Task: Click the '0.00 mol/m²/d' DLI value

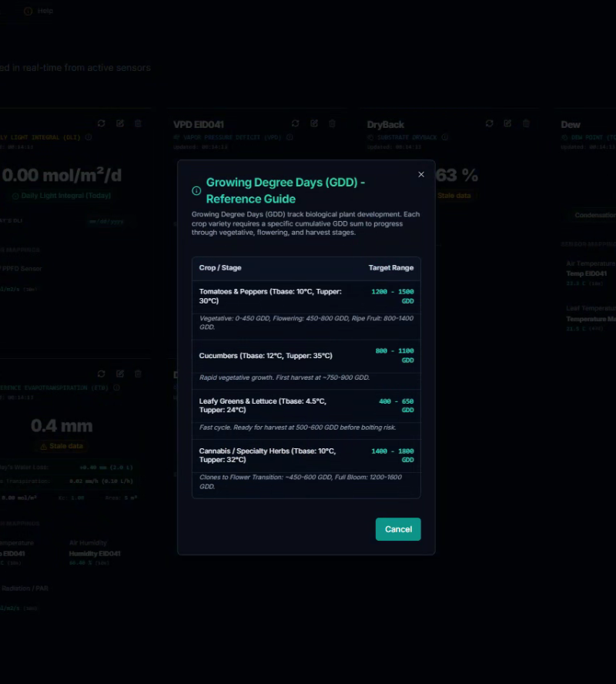Action: [62, 175]
